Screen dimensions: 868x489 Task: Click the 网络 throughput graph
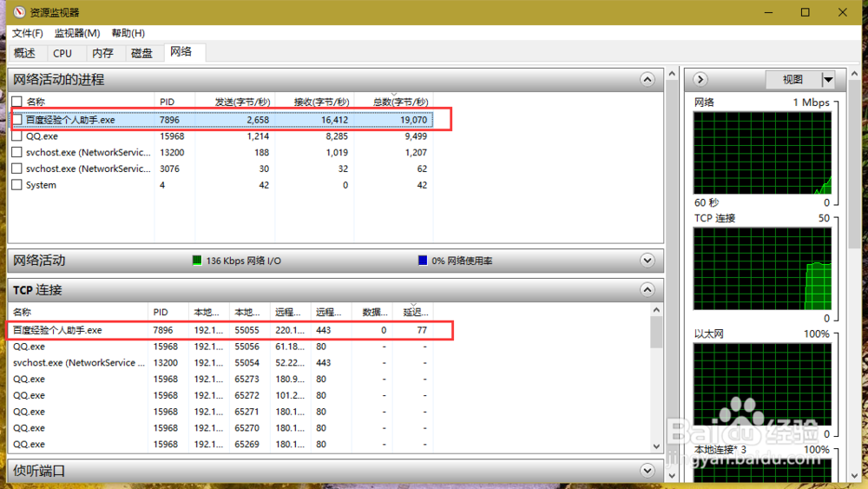coord(762,153)
